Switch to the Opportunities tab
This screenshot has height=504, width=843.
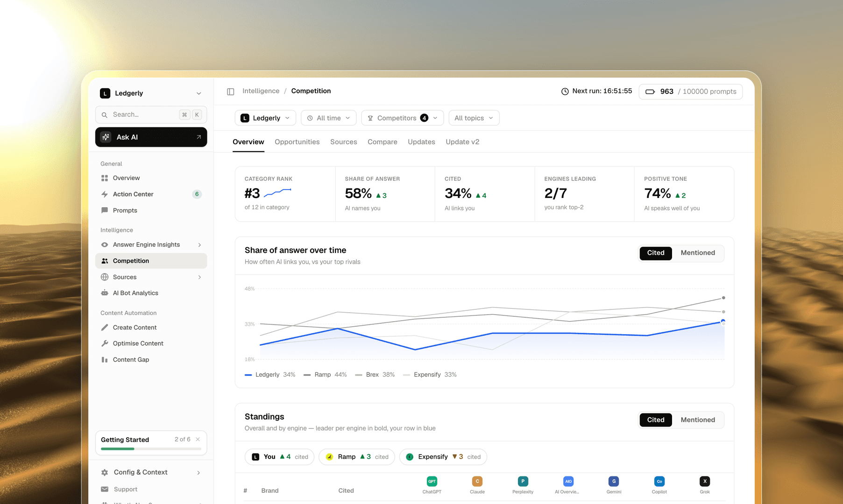click(x=297, y=142)
